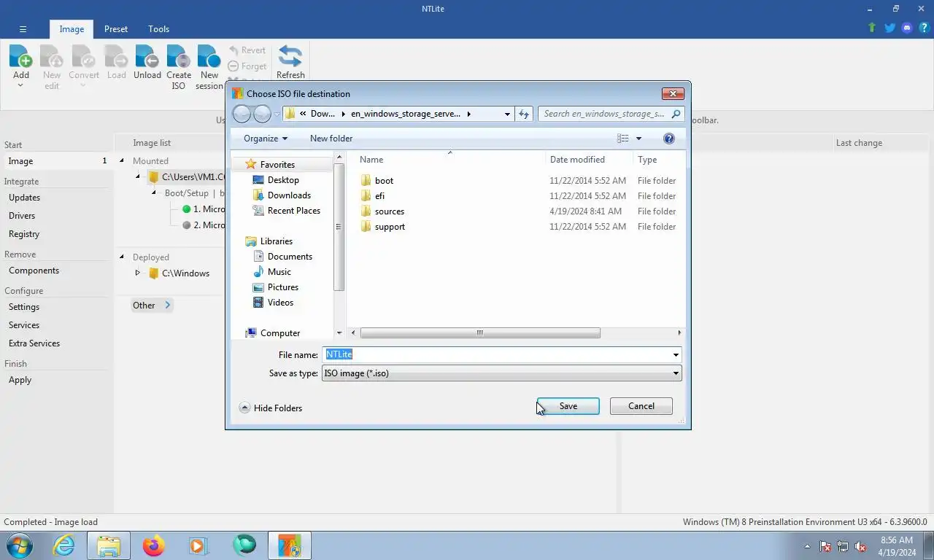This screenshot has width=934, height=560.
Task: Collapse the Mounted section
Action: (x=123, y=160)
